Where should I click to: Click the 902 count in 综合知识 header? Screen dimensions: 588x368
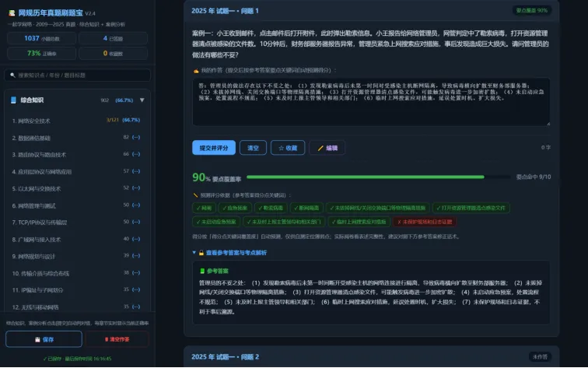pyautogui.click(x=105, y=100)
